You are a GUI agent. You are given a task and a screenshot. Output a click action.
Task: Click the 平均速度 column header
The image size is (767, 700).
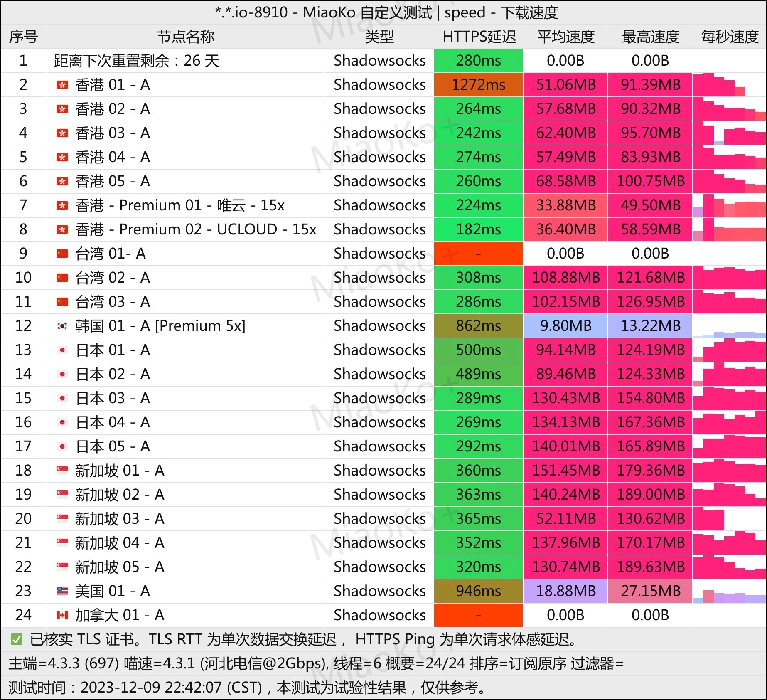(565, 37)
